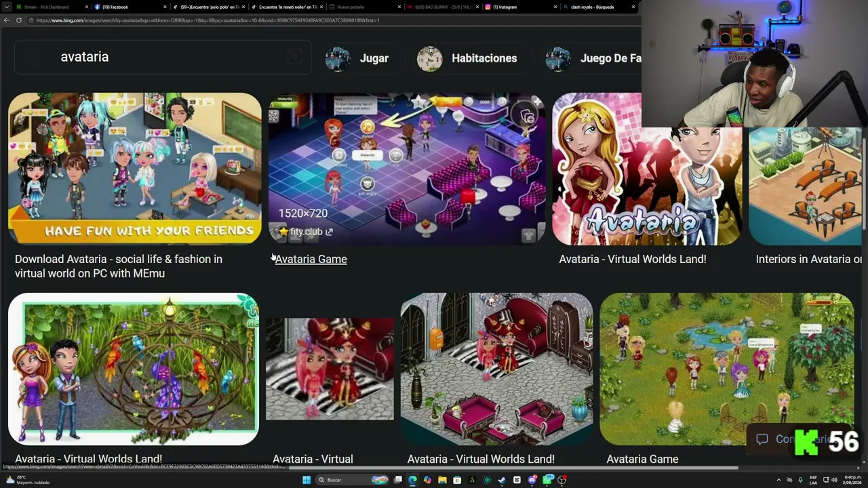Screen dimensions: 868x488
Task: Click the browser address bar with the Bing URL
Action: point(332,20)
